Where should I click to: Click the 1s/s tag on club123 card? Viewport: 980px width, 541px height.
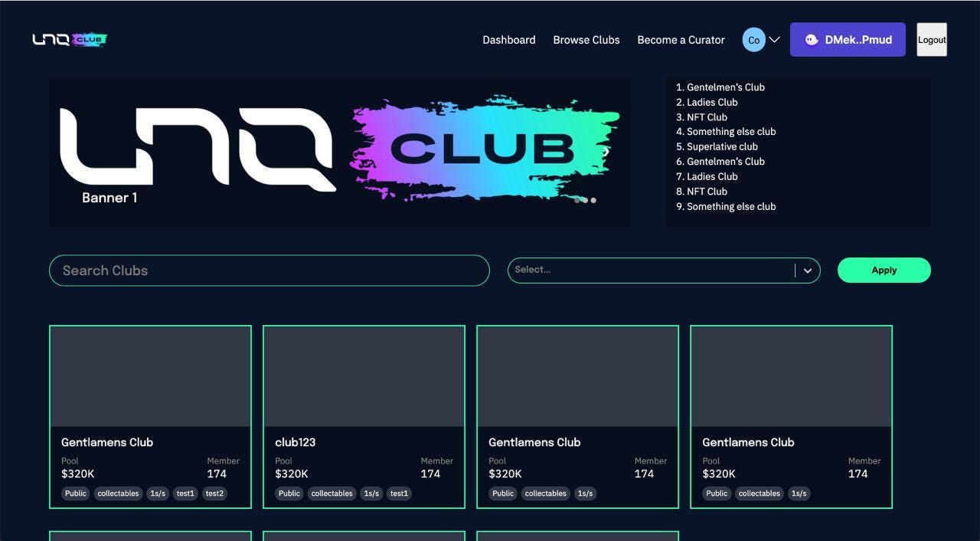(371, 493)
